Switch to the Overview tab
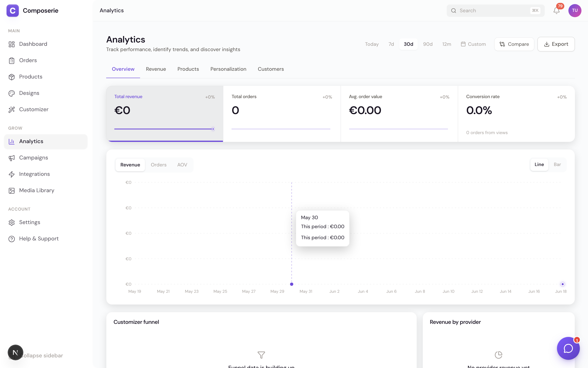Screen dimensions: 588x368 123,69
